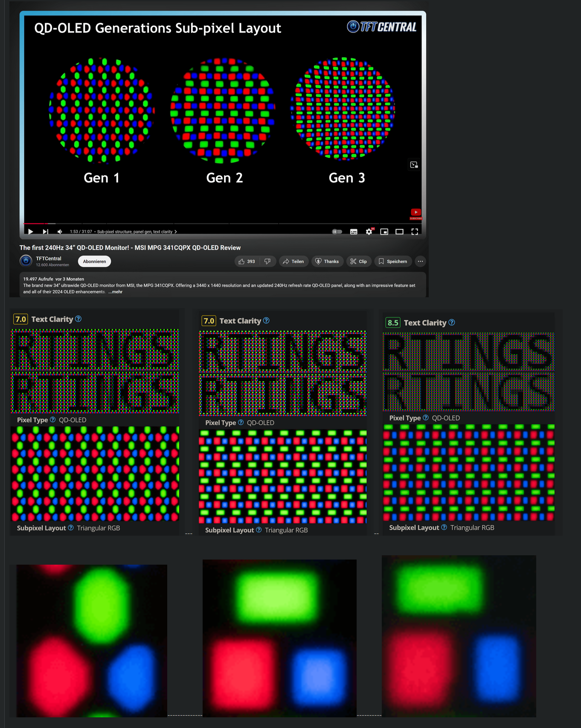Create a Clip of the video
This screenshot has width=581, height=728.
pos(358,261)
